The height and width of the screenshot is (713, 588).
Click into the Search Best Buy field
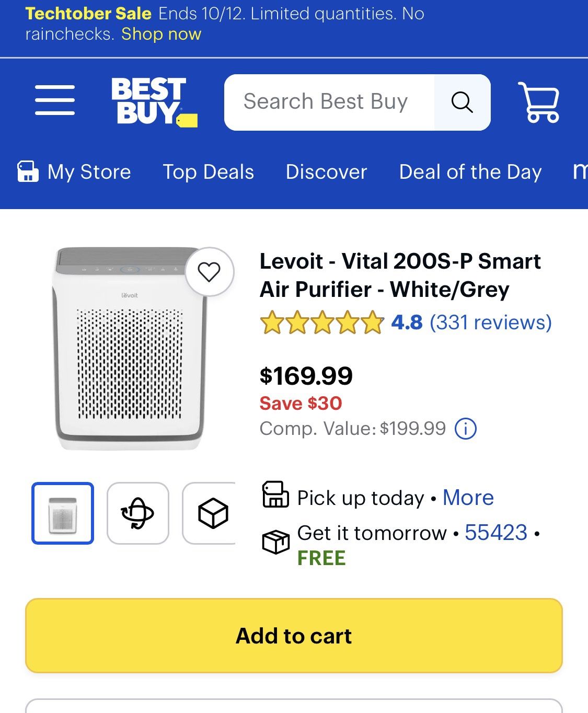(x=326, y=102)
